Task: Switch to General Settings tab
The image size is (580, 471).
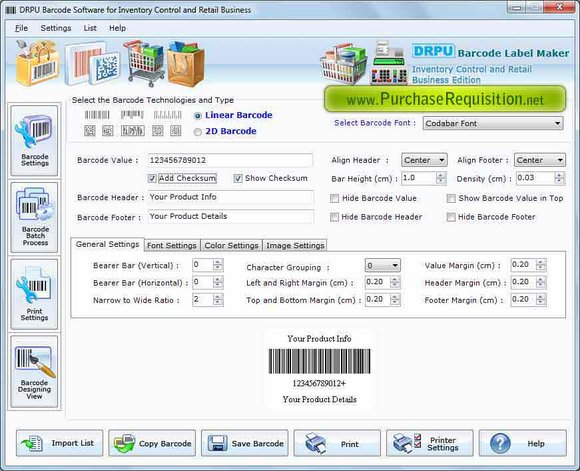Action: tap(107, 245)
